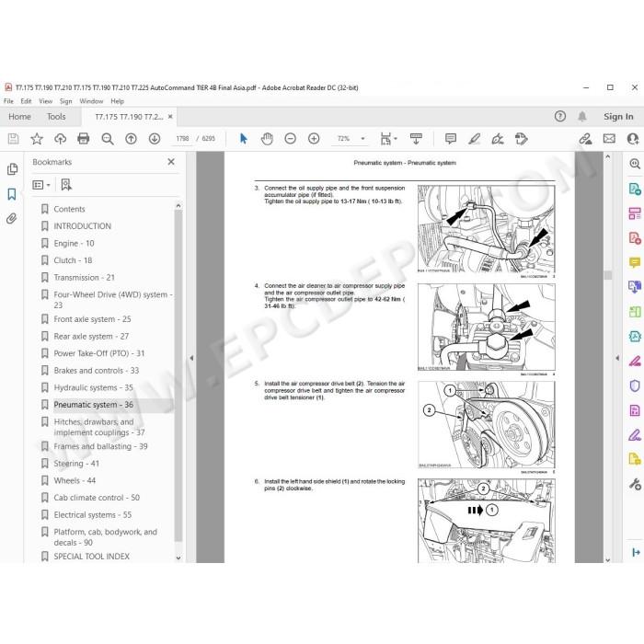Go to previous page arrow
The height and width of the screenshot is (644, 644).
tap(131, 139)
